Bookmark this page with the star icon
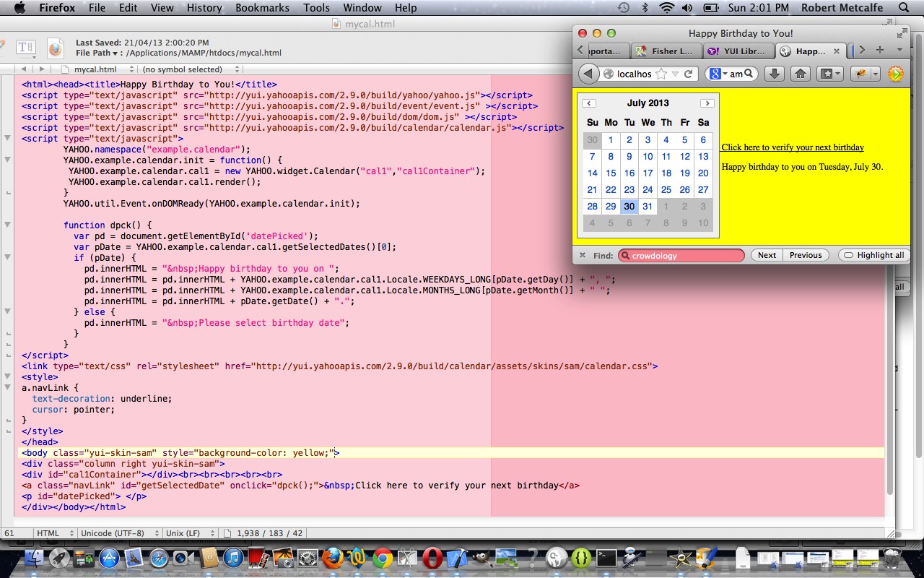The height and width of the screenshot is (578, 924). (661, 74)
